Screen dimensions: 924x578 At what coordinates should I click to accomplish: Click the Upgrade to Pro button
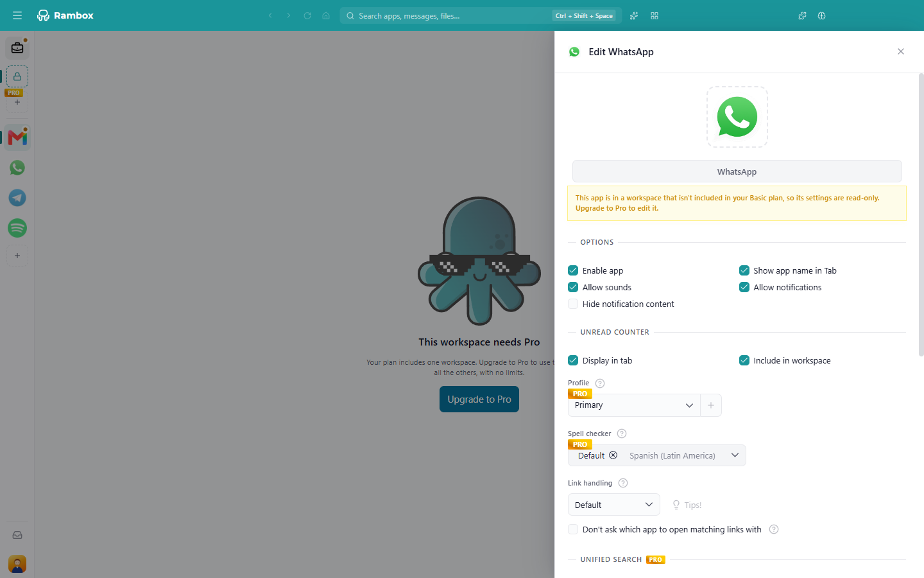(479, 399)
